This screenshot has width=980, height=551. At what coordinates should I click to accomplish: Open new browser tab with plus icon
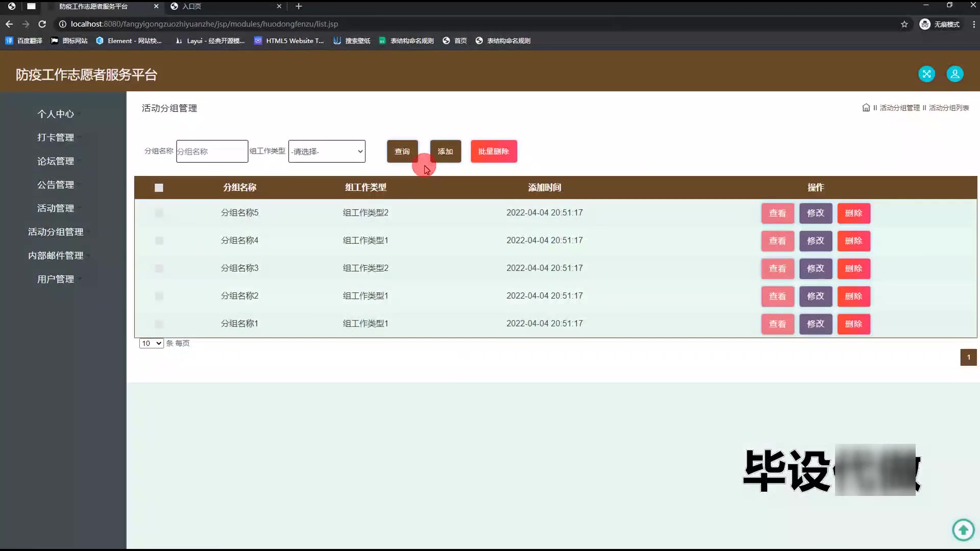tap(299, 6)
